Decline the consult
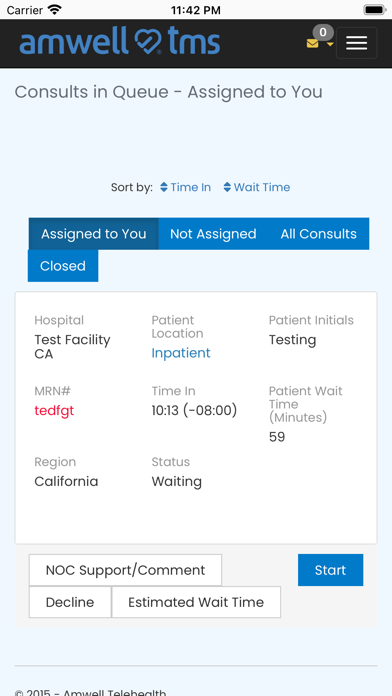Screen dimensions: 392x696 click(70, 602)
